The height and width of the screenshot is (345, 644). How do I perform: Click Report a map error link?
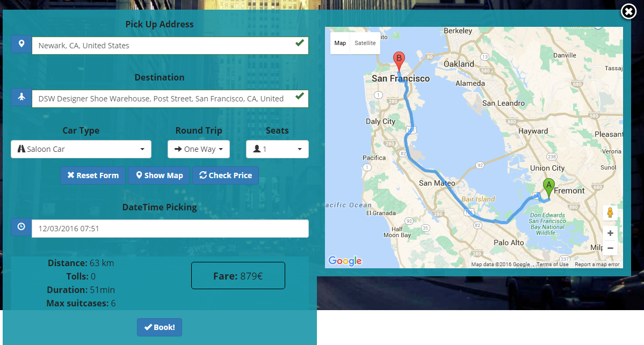tap(597, 265)
